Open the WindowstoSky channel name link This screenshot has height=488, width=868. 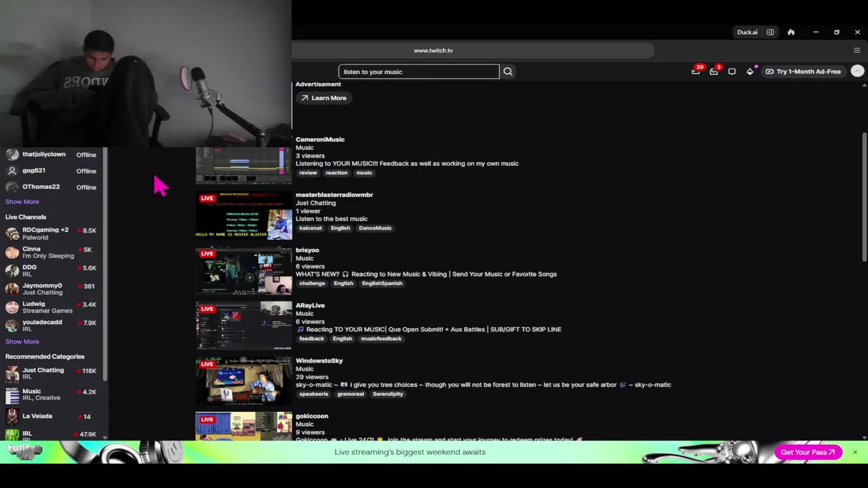click(319, 361)
